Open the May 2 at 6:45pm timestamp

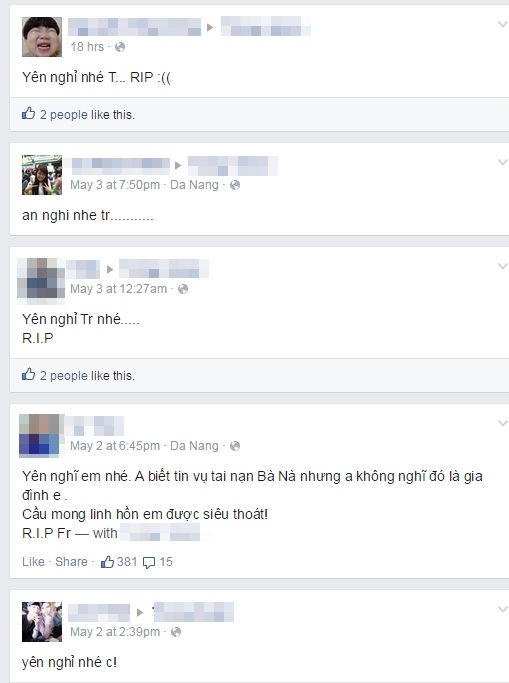click(x=115, y=446)
